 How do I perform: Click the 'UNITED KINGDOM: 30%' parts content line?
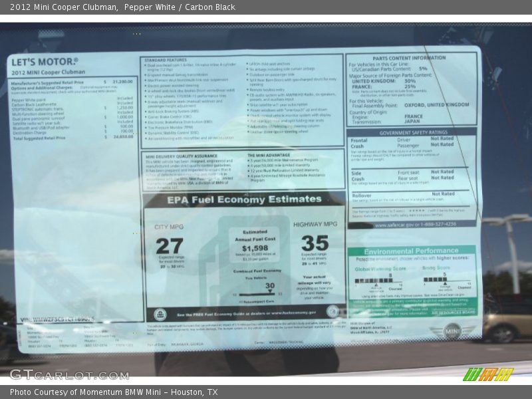pos(384,81)
